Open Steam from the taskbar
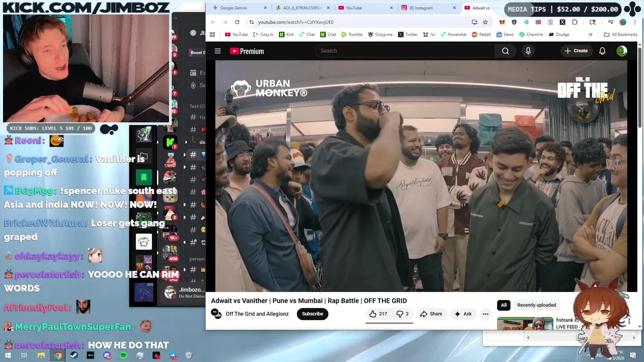 [74, 355]
